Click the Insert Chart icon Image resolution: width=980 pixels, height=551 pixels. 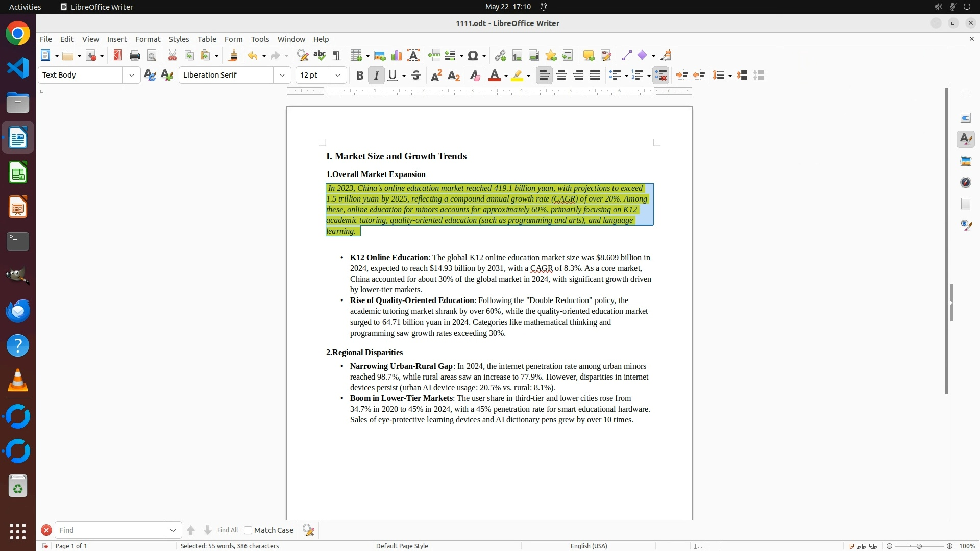pyautogui.click(x=397, y=56)
